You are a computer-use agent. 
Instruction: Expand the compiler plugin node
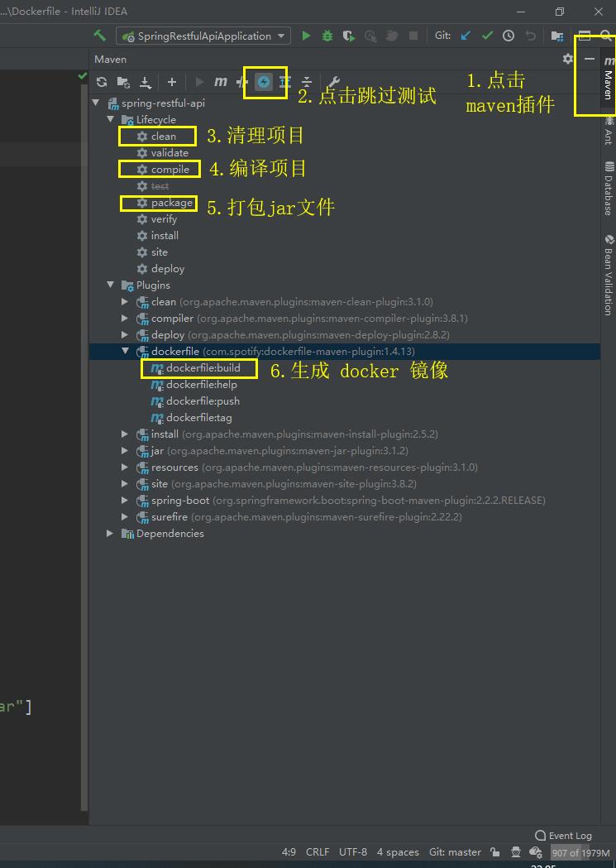[x=125, y=319]
